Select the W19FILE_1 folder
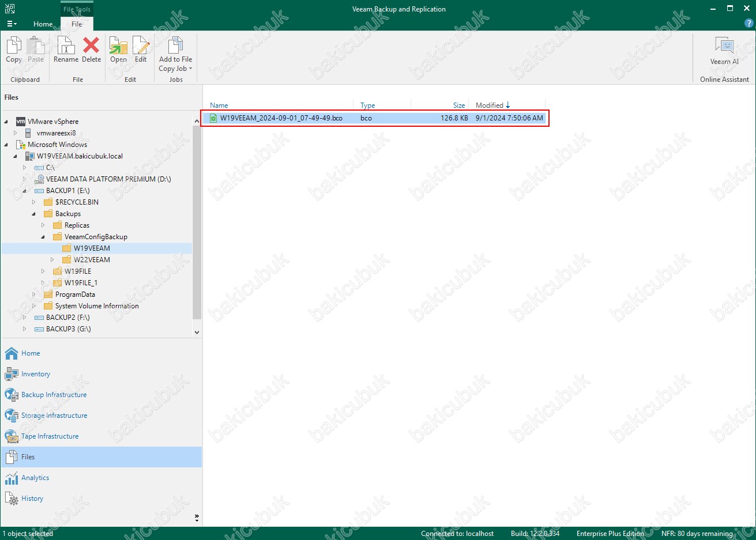 (x=81, y=283)
